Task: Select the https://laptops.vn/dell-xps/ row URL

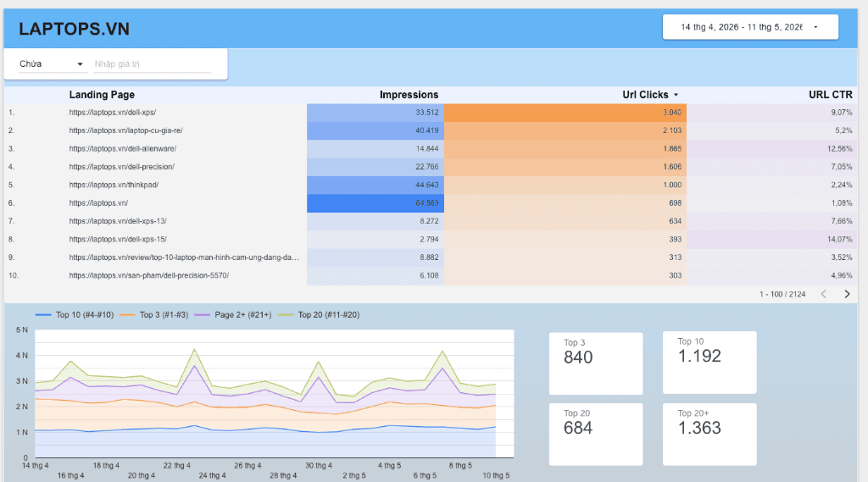Action: [x=113, y=113]
